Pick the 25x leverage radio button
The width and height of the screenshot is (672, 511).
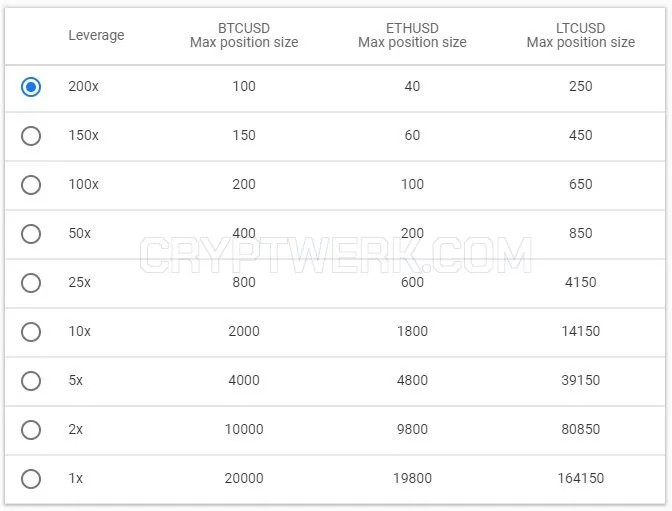pyautogui.click(x=31, y=283)
